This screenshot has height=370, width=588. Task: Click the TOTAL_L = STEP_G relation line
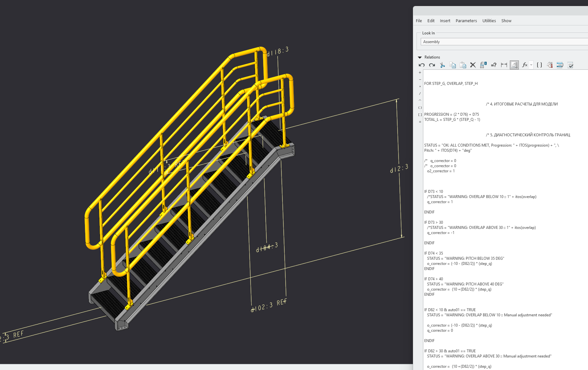[x=452, y=120]
